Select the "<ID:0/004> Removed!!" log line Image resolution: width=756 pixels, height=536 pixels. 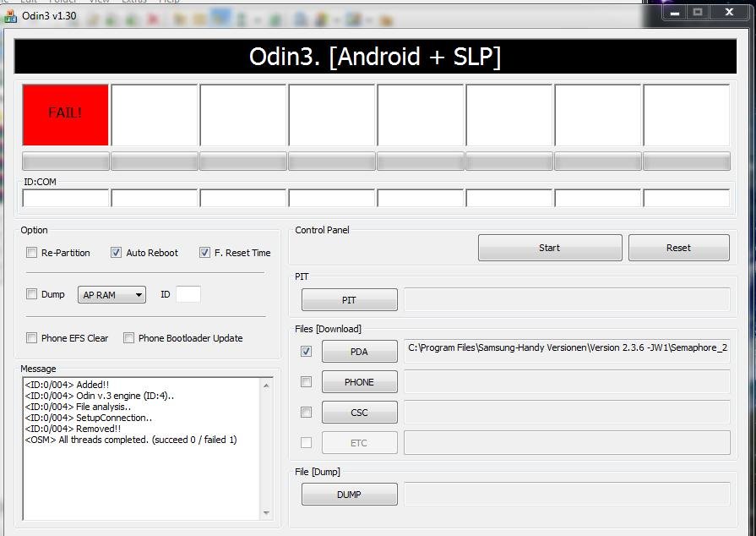pyautogui.click(x=73, y=429)
